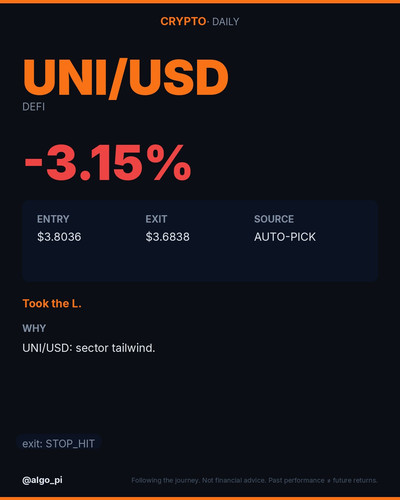Image resolution: width=400 pixels, height=500 pixels.
Task: Click the Took the L. caption
Action: click(x=52, y=304)
